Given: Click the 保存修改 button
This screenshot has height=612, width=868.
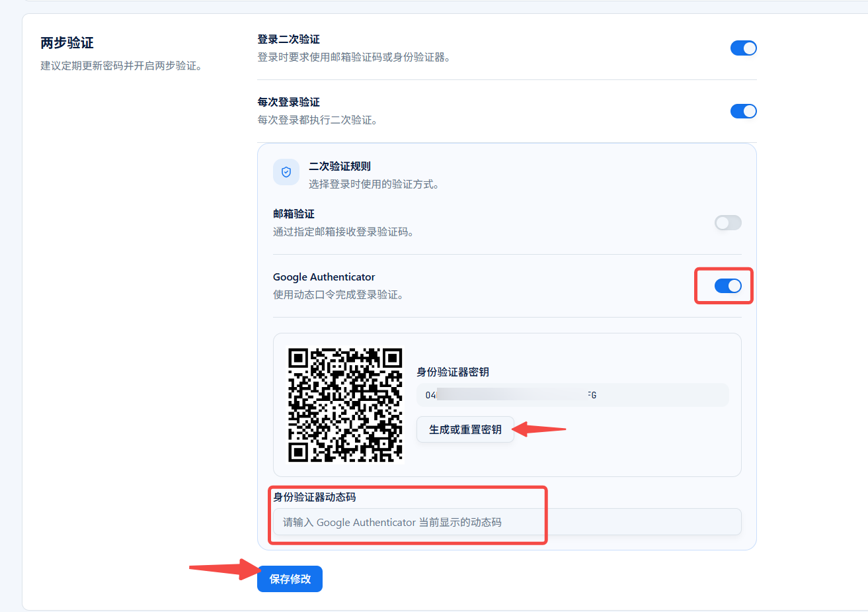Looking at the screenshot, I should (290, 579).
